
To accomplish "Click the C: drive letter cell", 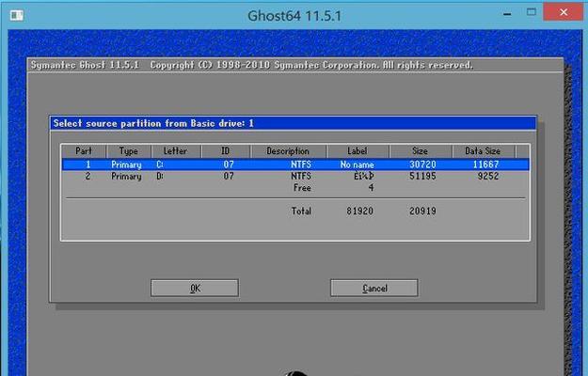I will [x=160, y=164].
